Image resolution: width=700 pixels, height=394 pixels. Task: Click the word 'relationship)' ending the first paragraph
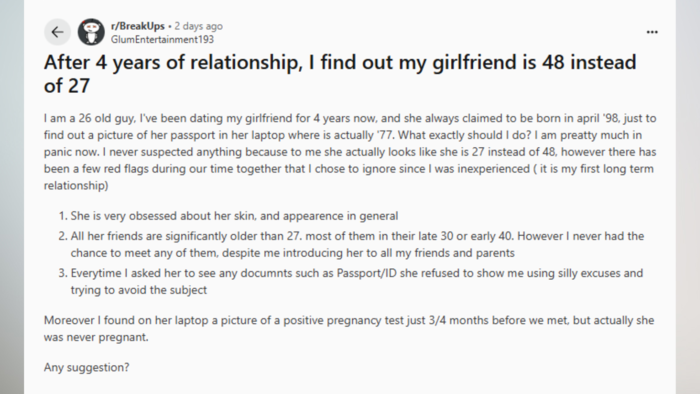[x=76, y=186]
